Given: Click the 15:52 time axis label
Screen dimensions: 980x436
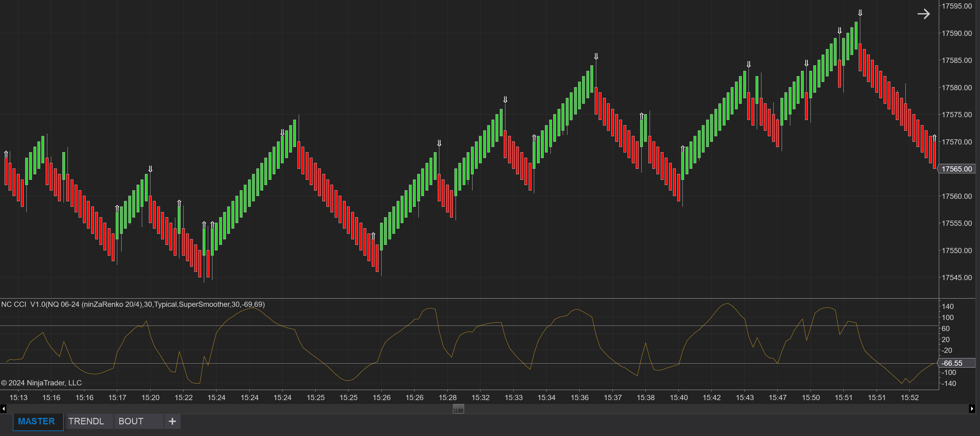Looking at the screenshot, I should (910, 398).
